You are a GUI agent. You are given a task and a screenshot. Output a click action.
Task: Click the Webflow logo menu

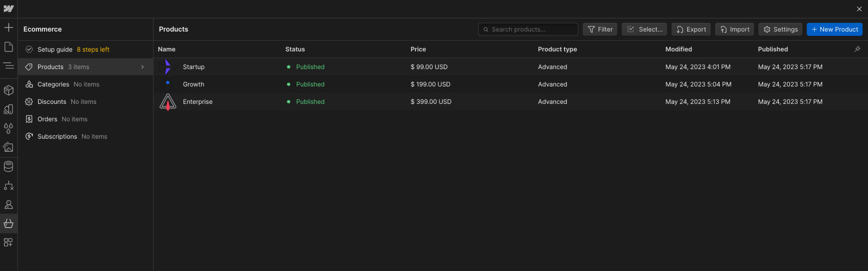click(x=8, y=9)
